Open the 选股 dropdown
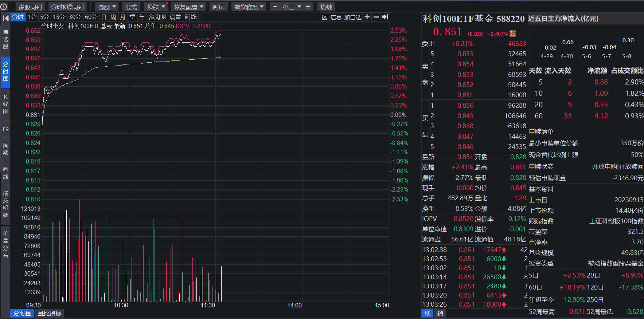Screen dimensions: 644x319 (x=107, y=7)
